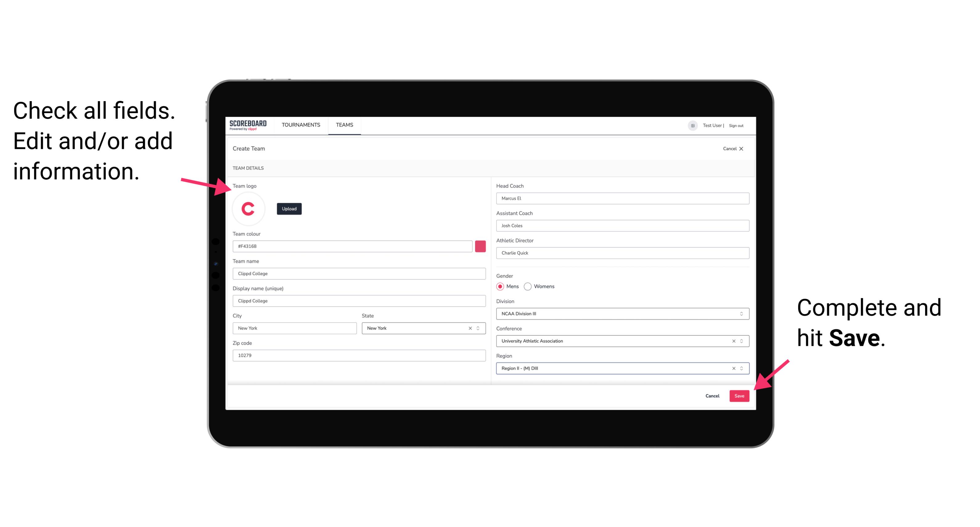Click the Cancel X icon to close form
This screenshot has width=980, height=527.
coord(742,149)
